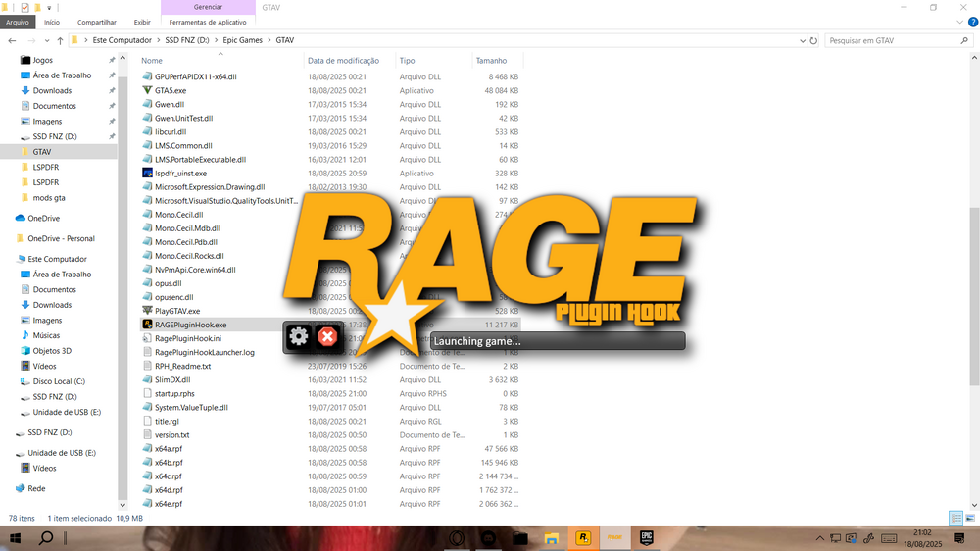The width and height of the screenshot is (980, 551).
Task: Open OneDrive in the navigation pane
Action: 43,219
